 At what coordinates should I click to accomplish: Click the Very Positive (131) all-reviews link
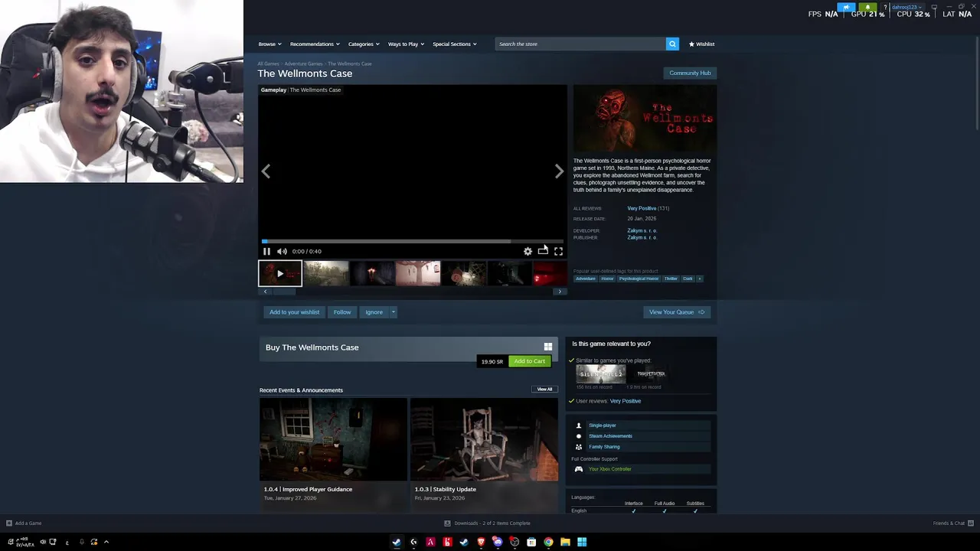[x=648, y=208]
